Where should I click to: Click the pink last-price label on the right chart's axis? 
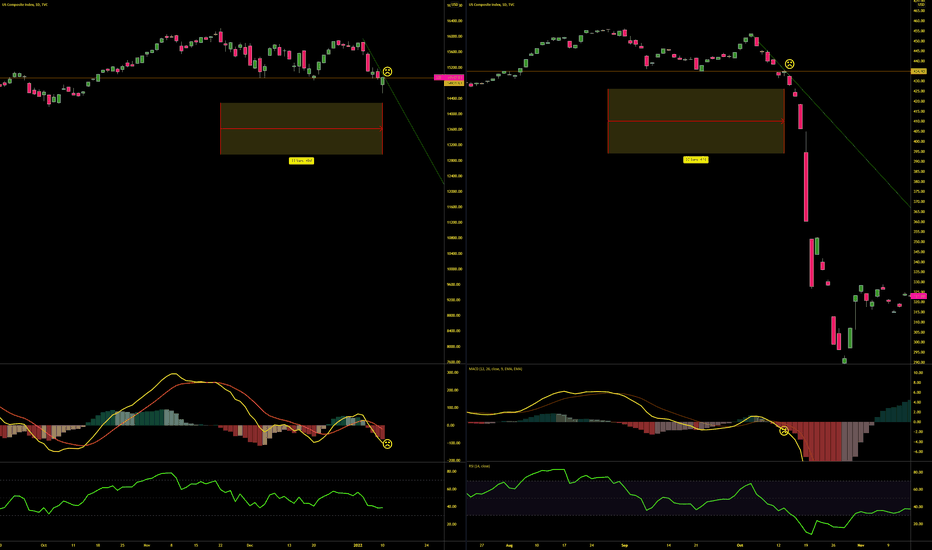pyautogui.click(x=919, y=296)
